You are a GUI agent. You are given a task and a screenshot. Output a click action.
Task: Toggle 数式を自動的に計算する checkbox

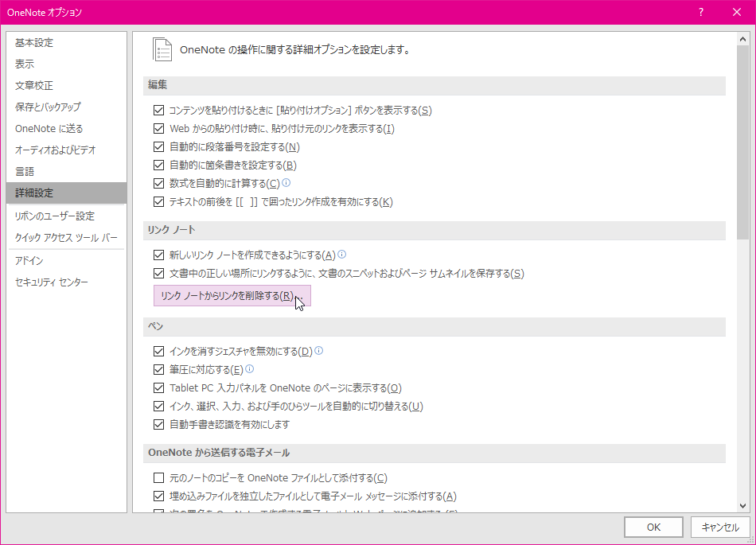158,184
